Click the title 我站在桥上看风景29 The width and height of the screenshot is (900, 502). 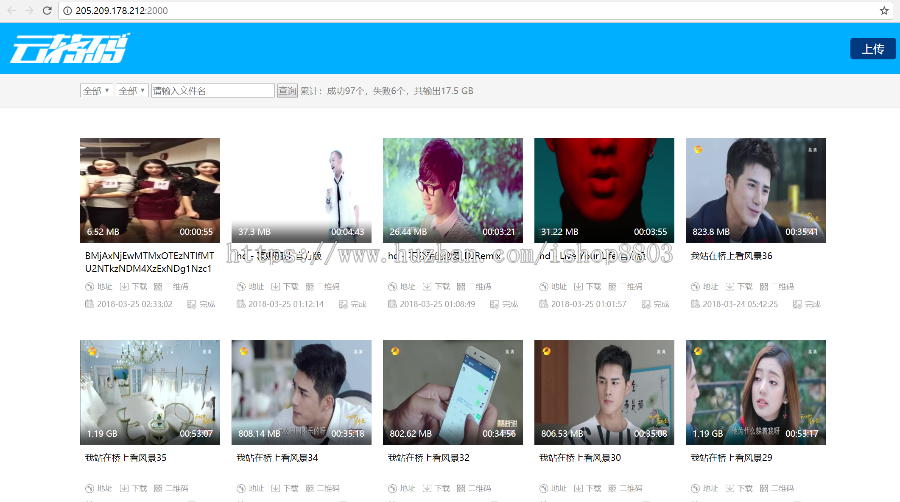pyautogui.click(x=732, y=458)
